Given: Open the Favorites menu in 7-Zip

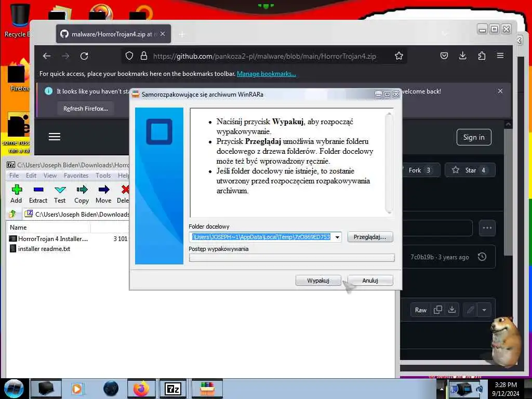Looking at the screenshot, I should [76, 176].
